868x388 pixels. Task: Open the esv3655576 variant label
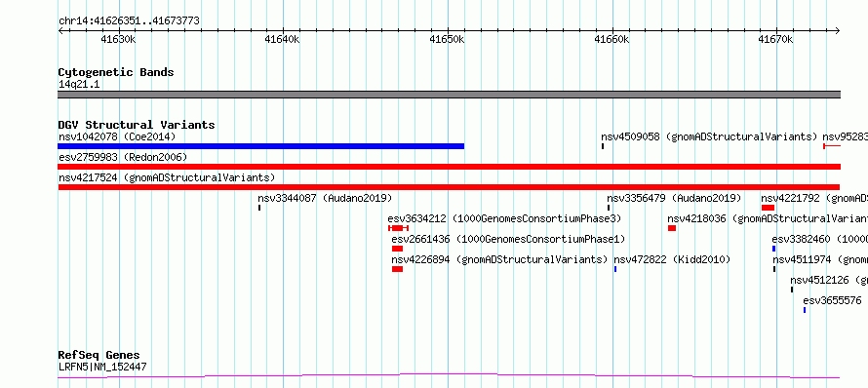click(x=832, y=300)
